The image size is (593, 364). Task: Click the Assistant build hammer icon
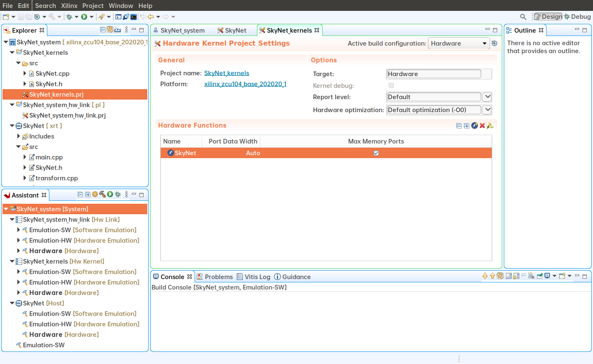(102, 195)
